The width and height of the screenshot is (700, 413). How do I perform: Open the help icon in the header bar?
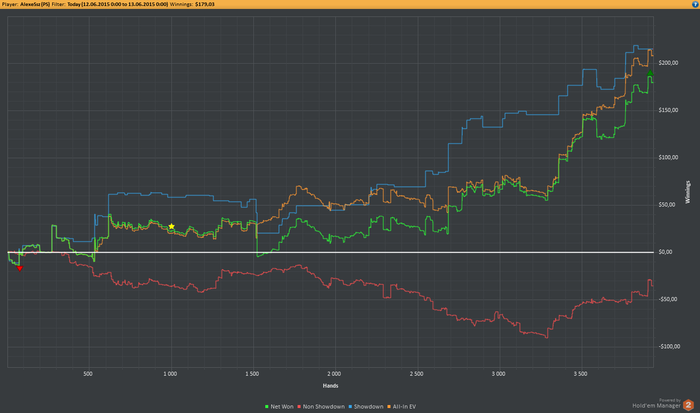(x=695, y=4)
